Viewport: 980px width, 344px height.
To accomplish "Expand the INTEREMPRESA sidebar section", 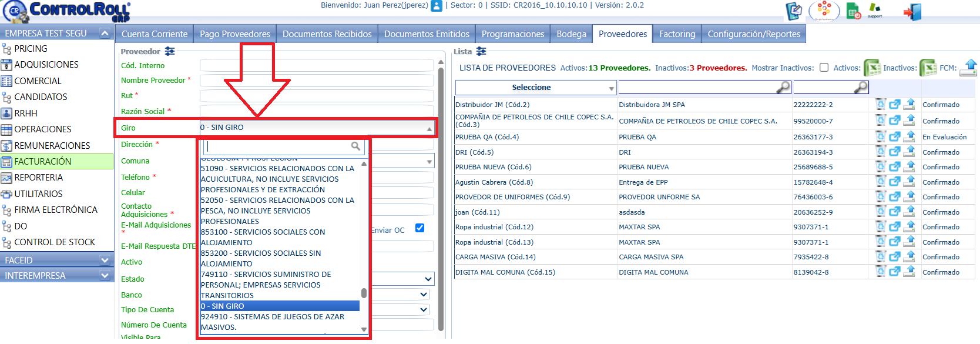I will [57, 275].
